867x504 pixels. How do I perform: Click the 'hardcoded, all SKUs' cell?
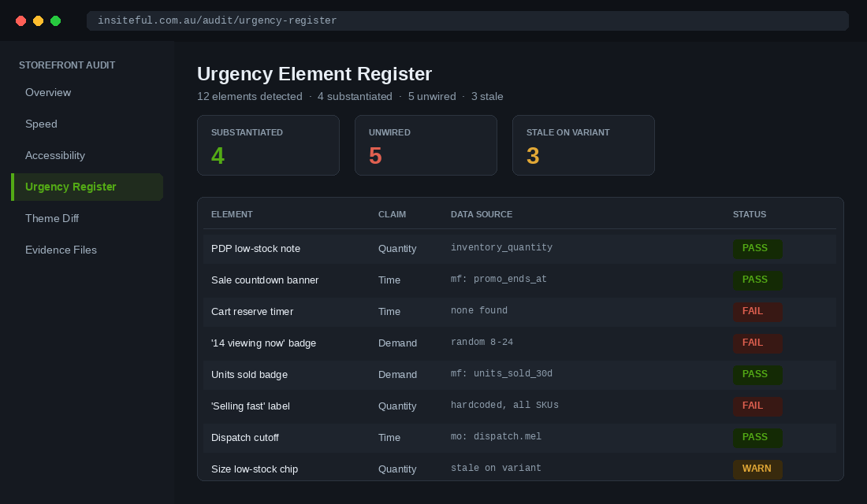(504, 405)
